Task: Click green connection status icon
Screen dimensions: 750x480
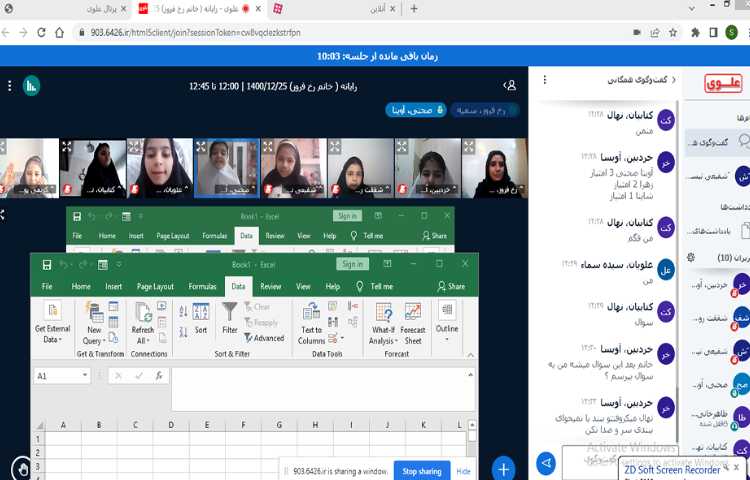Action: click(31, 86)
